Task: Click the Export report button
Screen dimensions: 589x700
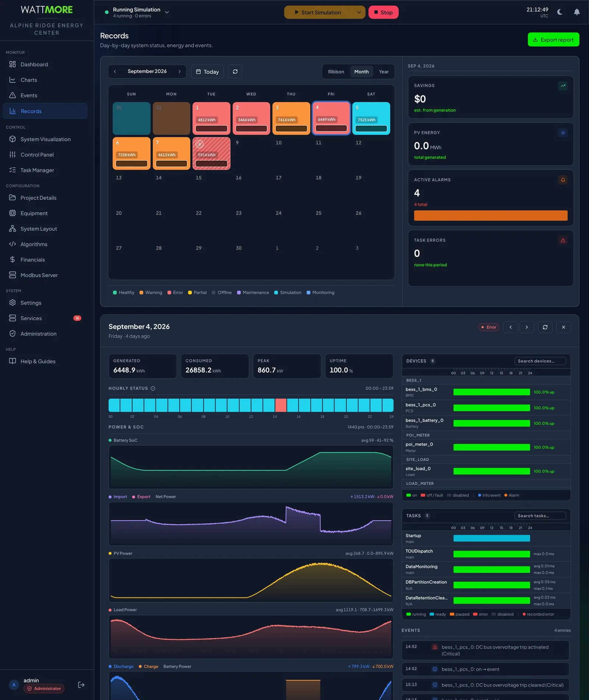Action: [x=553, y=40]
